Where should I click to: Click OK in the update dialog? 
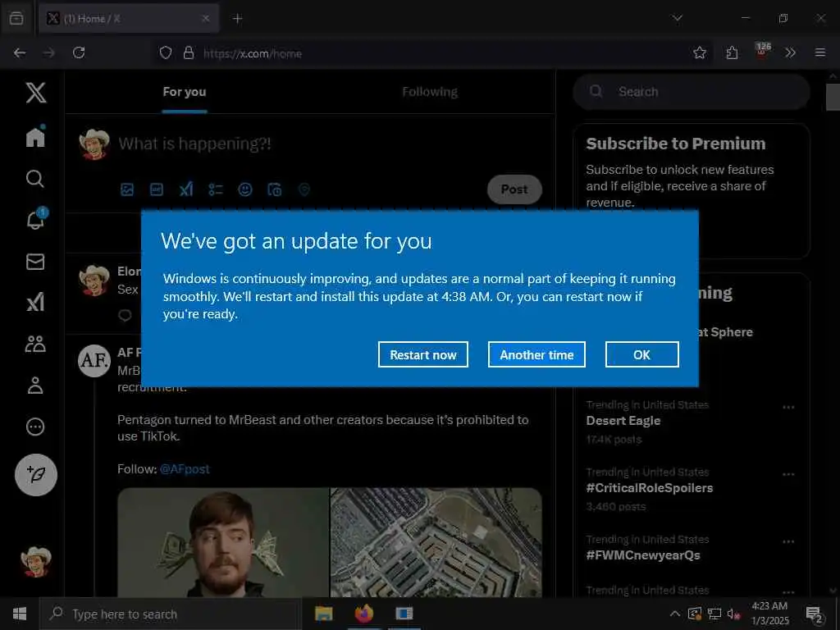coord(641,354)
